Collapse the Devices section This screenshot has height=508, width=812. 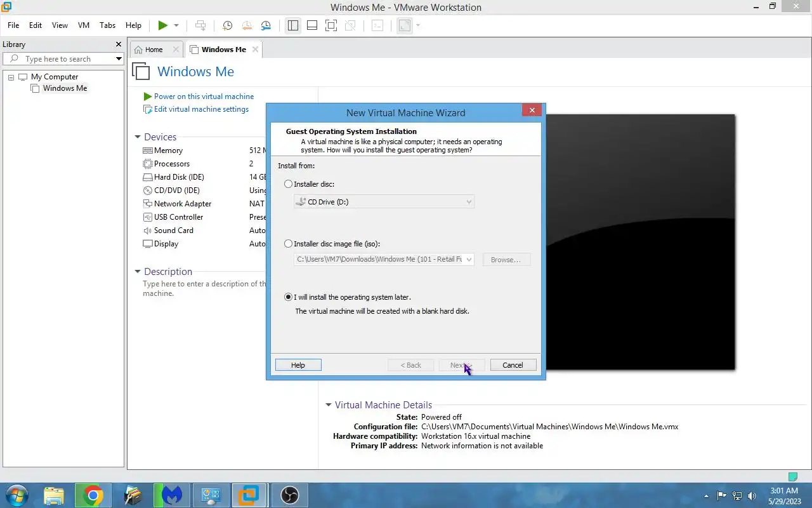(138, 137)
